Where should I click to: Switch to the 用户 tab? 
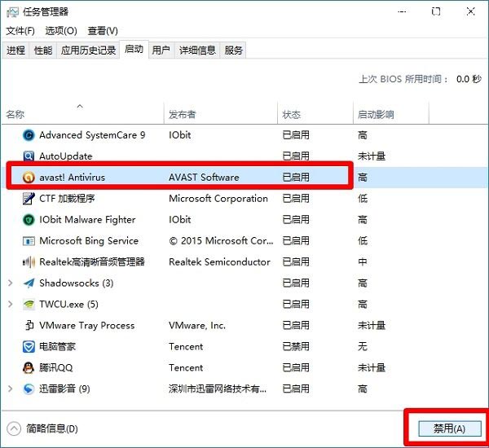coord(161,51)
